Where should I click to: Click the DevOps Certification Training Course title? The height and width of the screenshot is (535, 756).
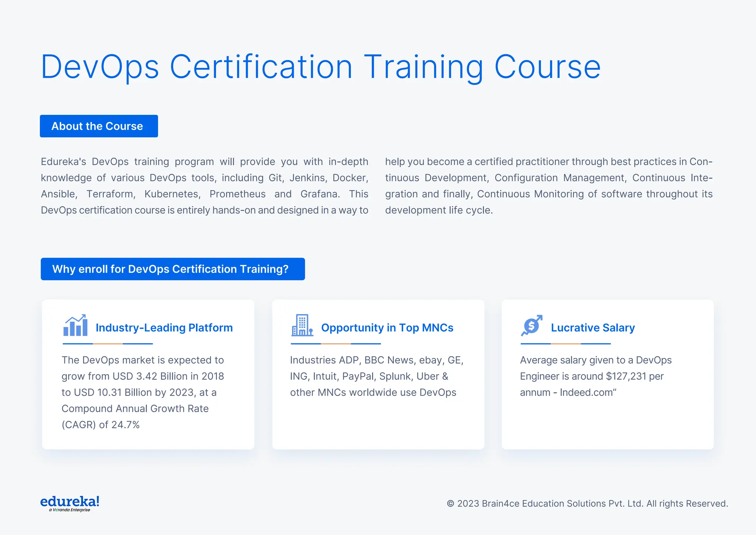320,67
